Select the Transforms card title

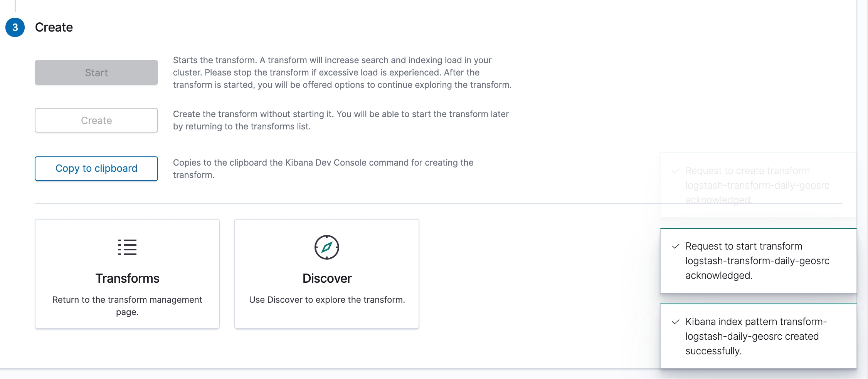click(127, 278)
